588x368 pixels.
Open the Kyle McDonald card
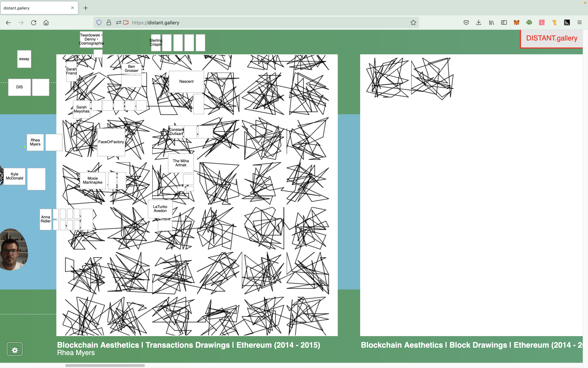15,176
